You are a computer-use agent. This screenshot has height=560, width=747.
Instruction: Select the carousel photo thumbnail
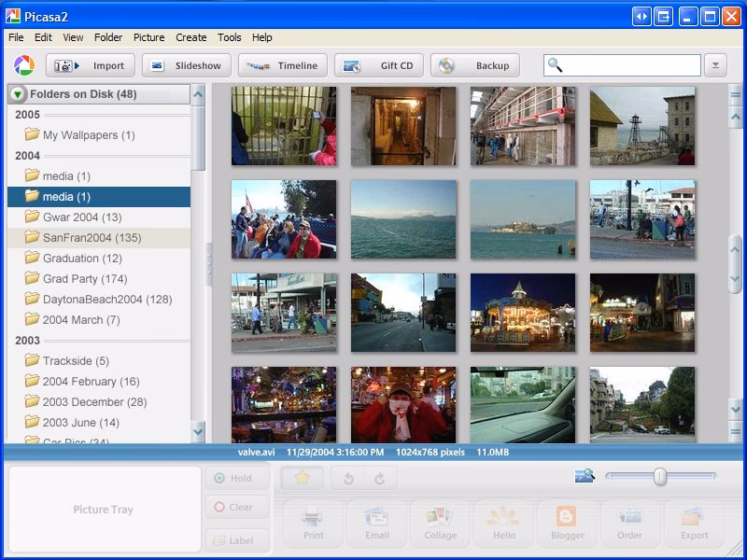pos(522,311)
